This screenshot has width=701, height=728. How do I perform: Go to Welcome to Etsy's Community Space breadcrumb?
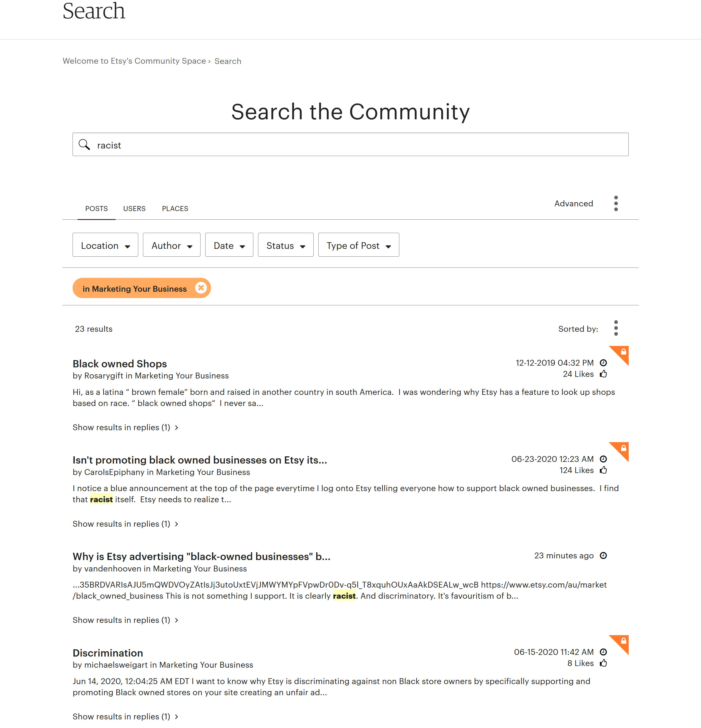tap(134, 61)
